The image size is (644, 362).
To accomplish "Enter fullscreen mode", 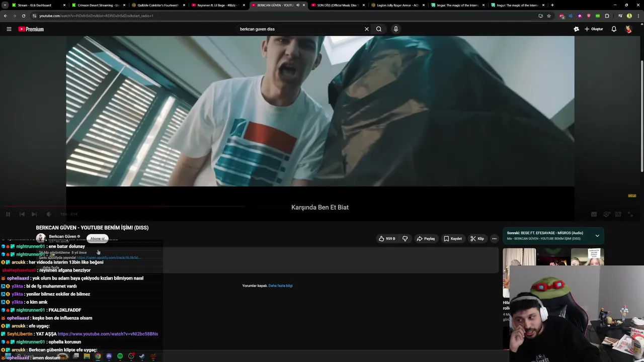I will tap(630, 214).
